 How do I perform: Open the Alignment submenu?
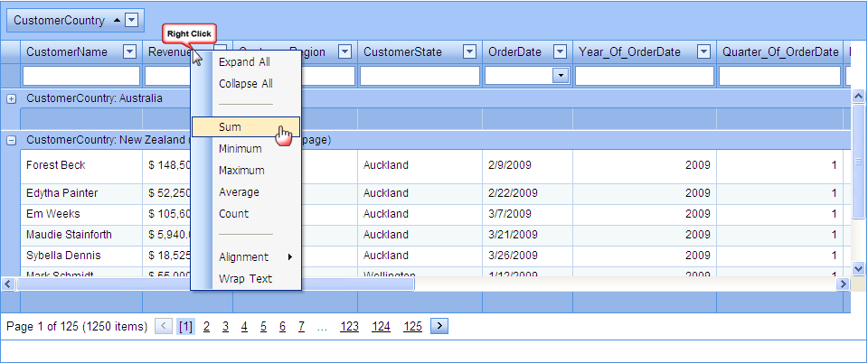(244, 256)
